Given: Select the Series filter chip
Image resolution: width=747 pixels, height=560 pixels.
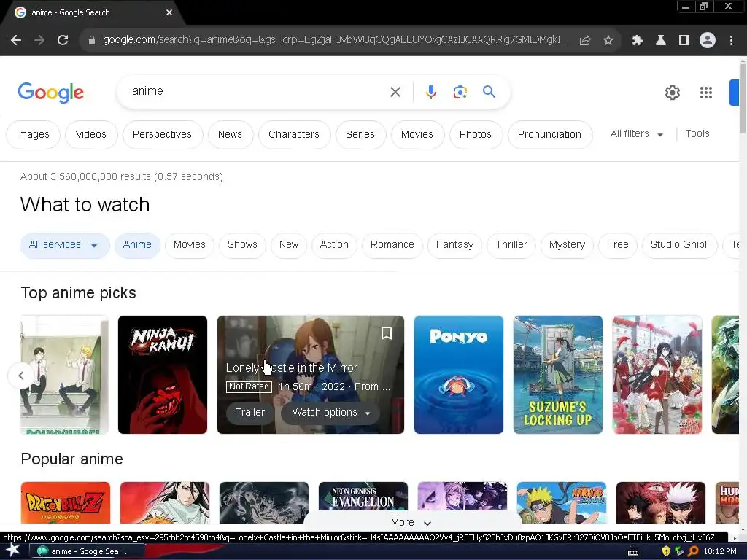Looking at the screenshot, I should click(360, 135).
